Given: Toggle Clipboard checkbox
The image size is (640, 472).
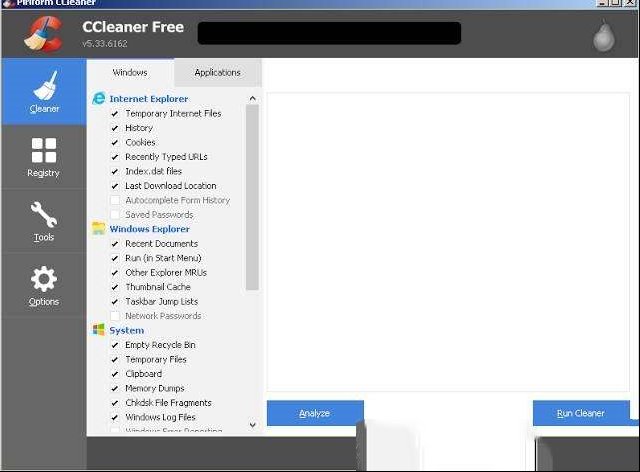Looking at the screenshot, I should click(x=115, y=374).
